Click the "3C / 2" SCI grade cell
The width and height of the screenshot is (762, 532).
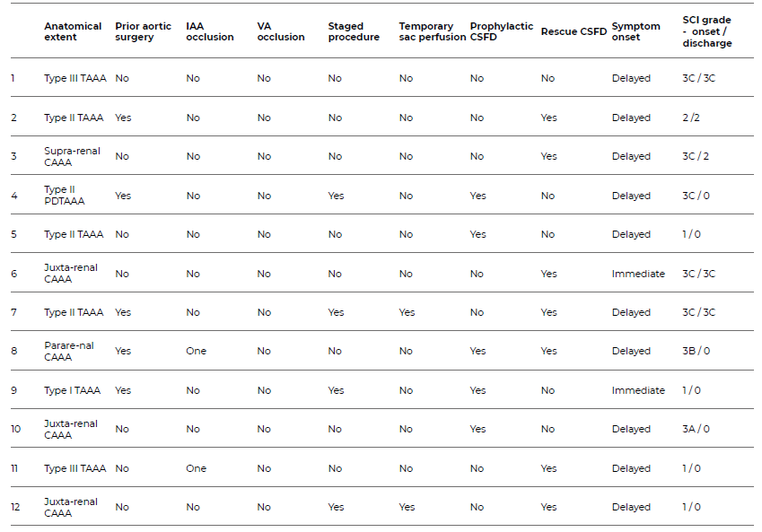pyautogui.click(x=696, y=156)
